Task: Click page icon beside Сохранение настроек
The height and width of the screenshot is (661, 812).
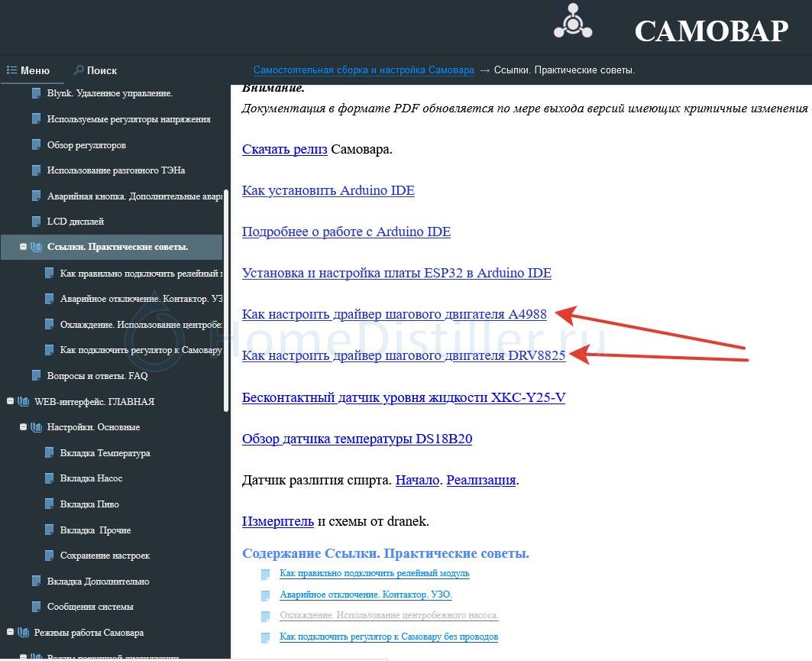Action: (49, 555)
